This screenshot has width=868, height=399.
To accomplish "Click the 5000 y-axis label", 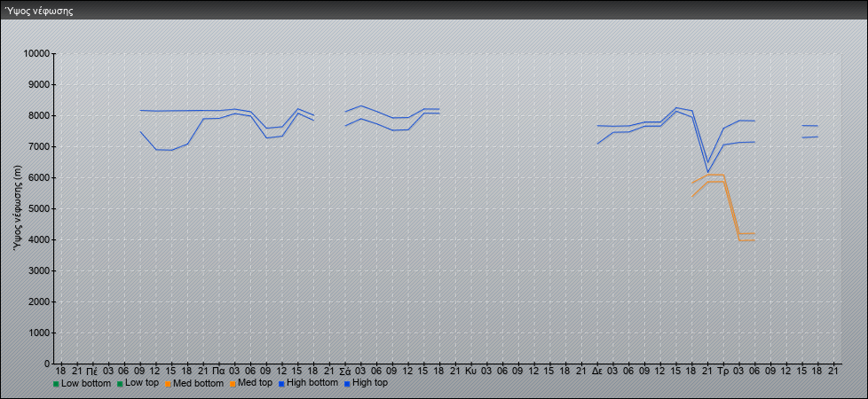I will [x=39, y=208].
